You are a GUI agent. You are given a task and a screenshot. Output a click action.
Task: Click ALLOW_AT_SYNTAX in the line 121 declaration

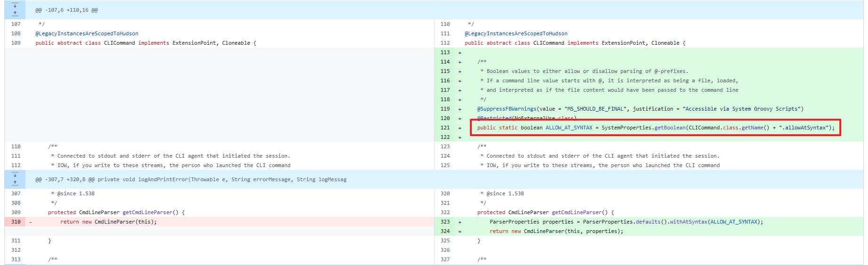point(569,128)
